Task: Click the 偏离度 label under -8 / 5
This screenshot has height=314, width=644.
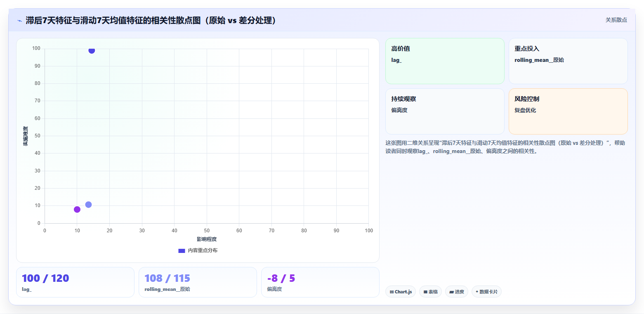Action: 274,289
